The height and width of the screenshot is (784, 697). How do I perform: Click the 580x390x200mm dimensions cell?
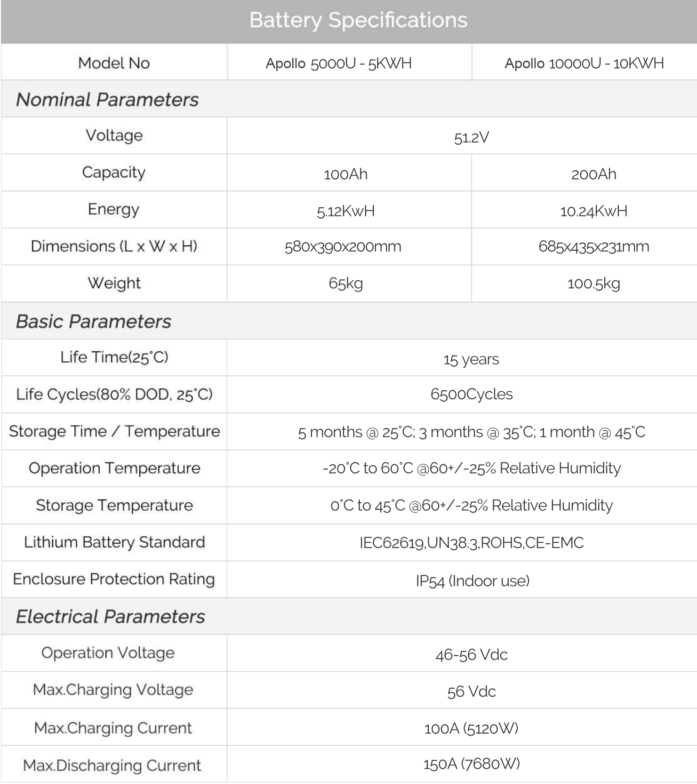click(x=343, y=247)
